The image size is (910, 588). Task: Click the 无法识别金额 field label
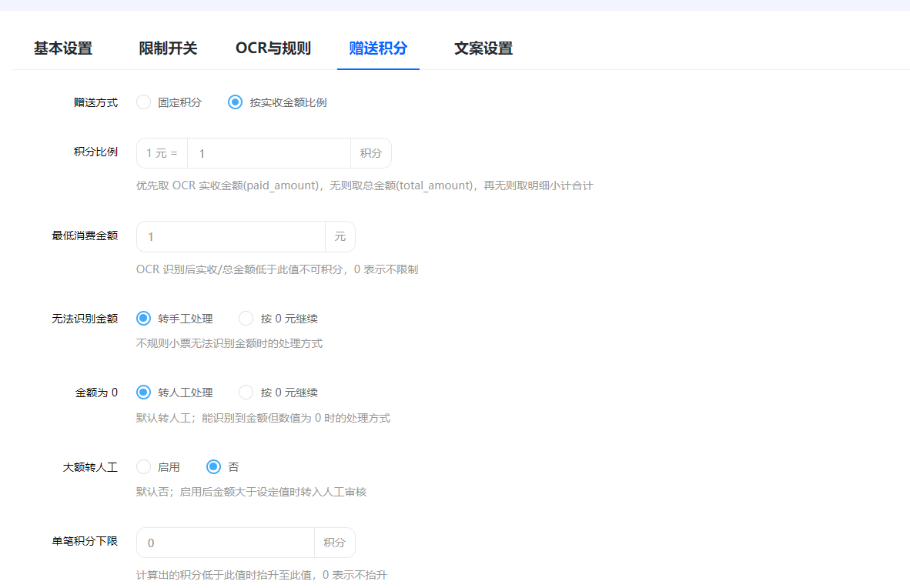pos(85,319)
